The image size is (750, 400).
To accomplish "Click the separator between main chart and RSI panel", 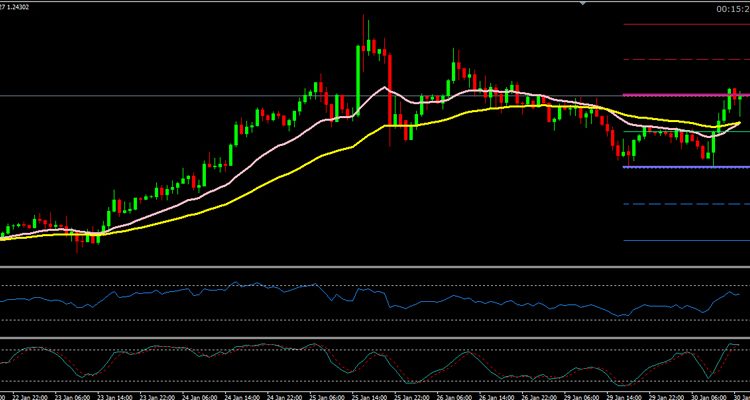I will pyautogui.click(x=375, y=268).
